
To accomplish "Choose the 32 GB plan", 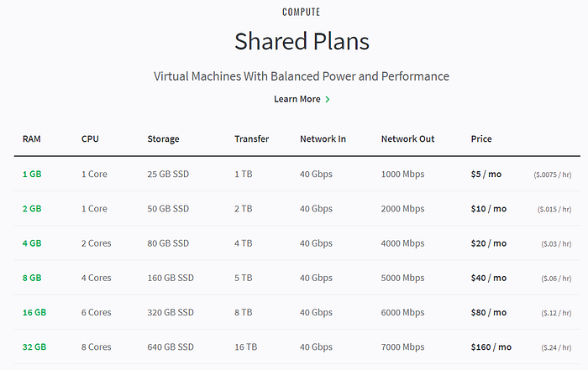I will click(x=34, y=347).
